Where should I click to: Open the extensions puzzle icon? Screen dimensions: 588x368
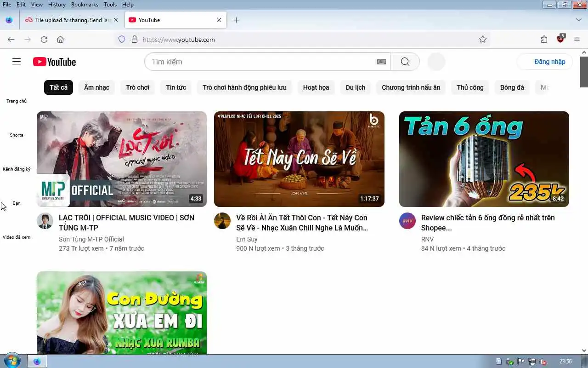pos(544,40)
